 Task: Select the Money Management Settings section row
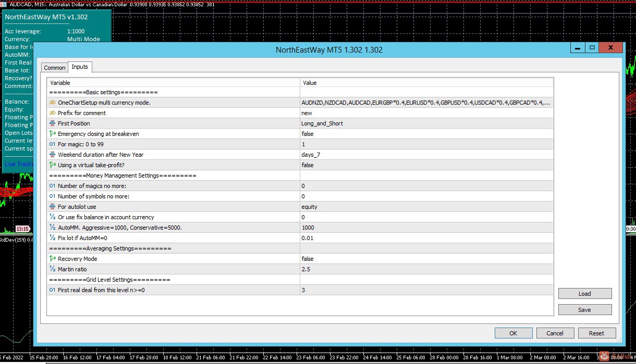(300, 175)
